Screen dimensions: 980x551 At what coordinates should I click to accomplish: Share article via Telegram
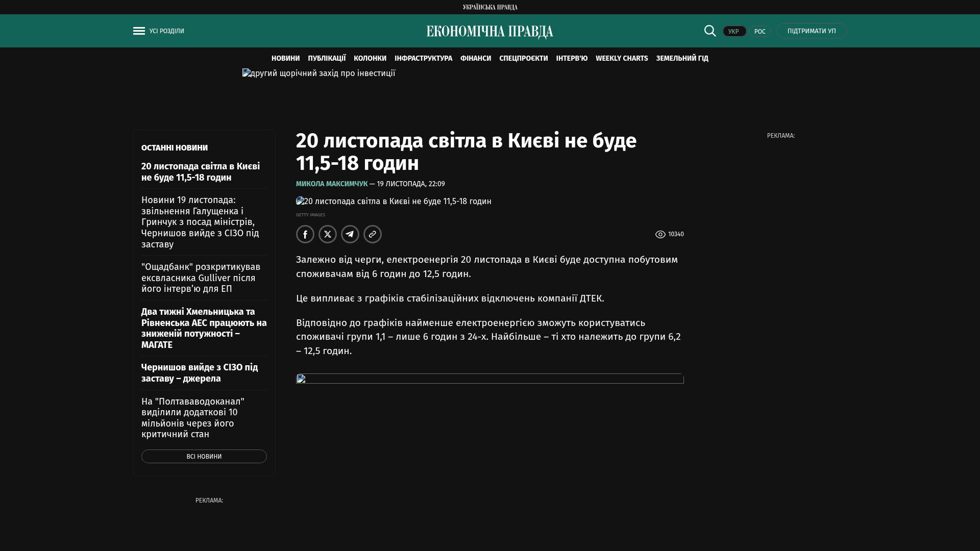[350, 234]
